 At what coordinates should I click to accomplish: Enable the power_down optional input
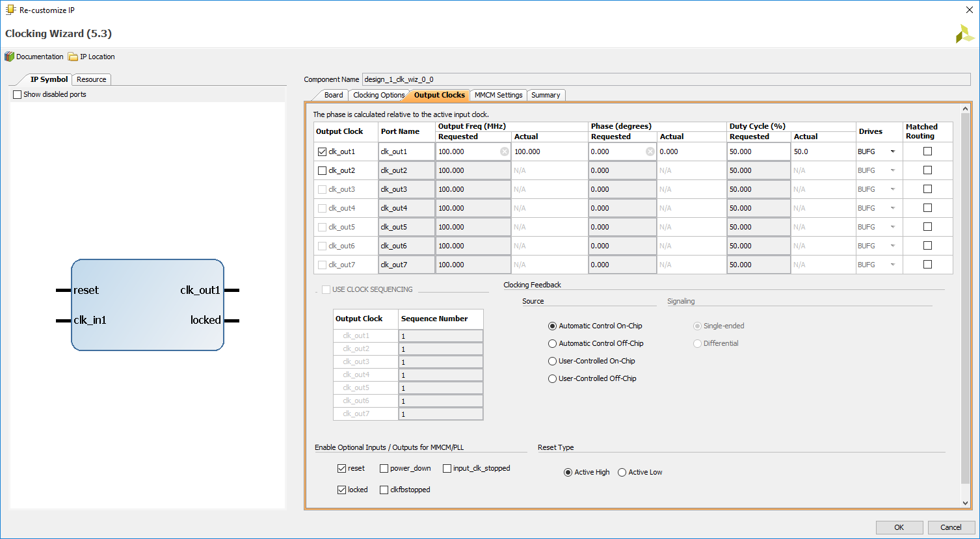384,468
